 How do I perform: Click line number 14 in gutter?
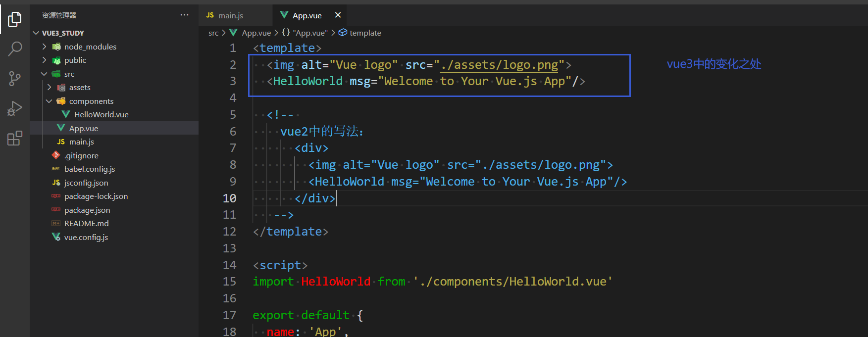pos(230,265)
